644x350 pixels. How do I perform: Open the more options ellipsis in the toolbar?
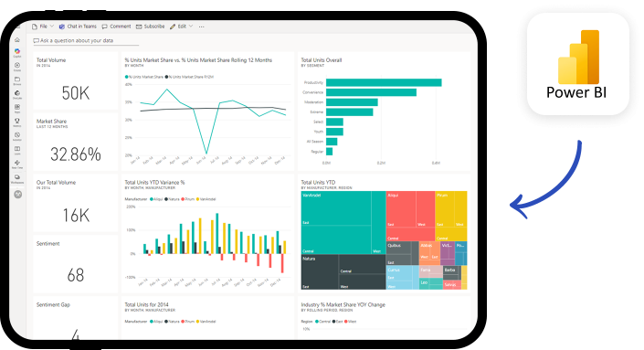pos(201,27)
